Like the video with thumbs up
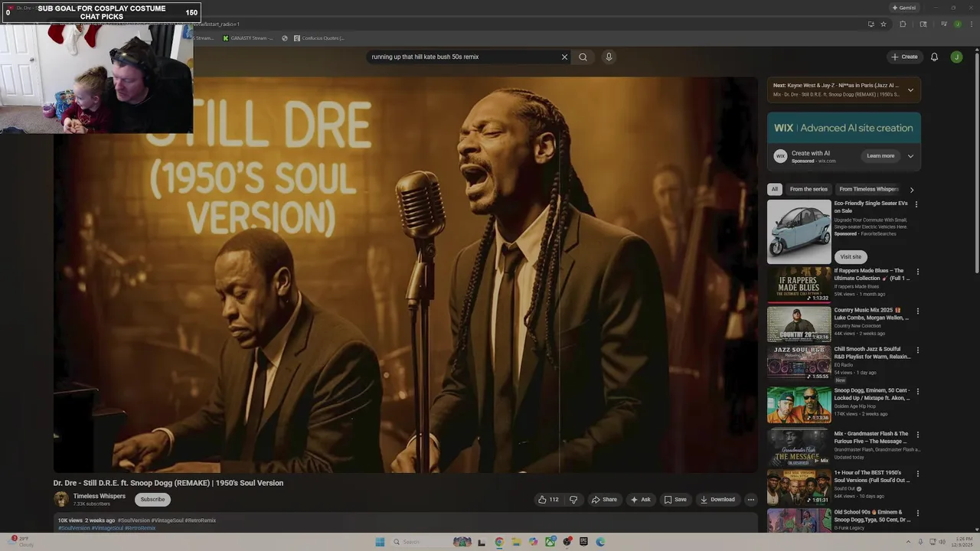The image size is (980, 551). pos(548,500)
